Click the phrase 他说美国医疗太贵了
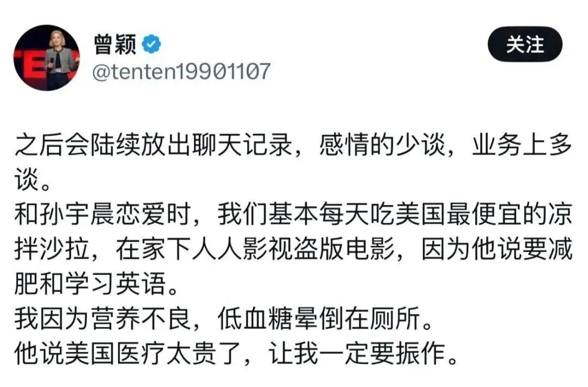The width and height of the screenshot is (588, 387). (128, 353)
